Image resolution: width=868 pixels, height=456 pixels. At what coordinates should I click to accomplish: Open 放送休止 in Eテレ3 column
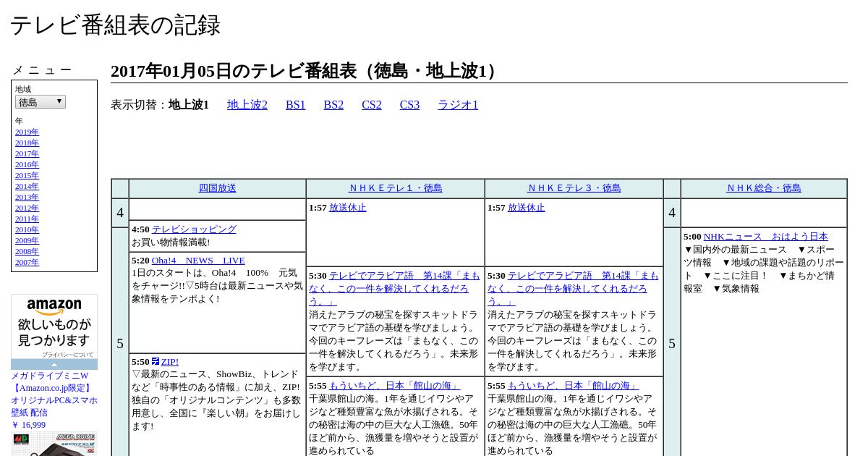click(527, 207)
